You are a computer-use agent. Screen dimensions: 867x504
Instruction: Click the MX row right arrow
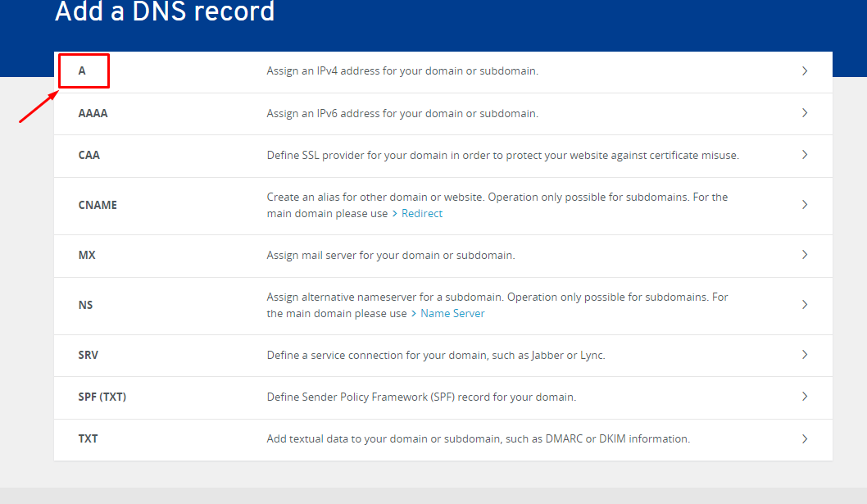click(x=805, y=255)
